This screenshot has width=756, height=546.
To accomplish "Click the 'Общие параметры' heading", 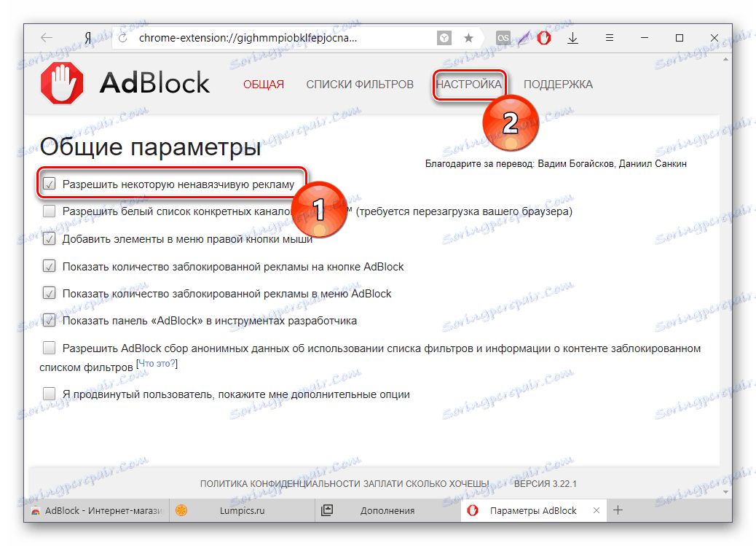I will (151, 147).
